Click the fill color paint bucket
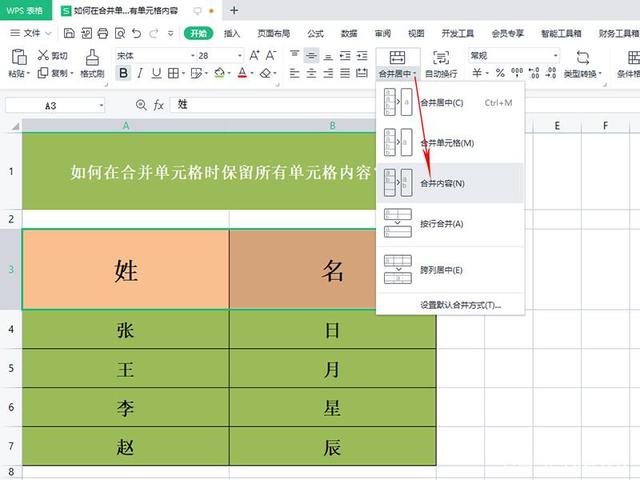640x480 pixels. [220, 73]
